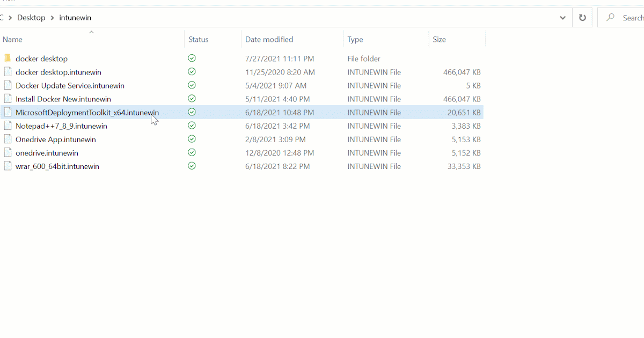Click the file icon beside onedrive.intunewin
Screen dimensions: 644x338
[8, 152]
